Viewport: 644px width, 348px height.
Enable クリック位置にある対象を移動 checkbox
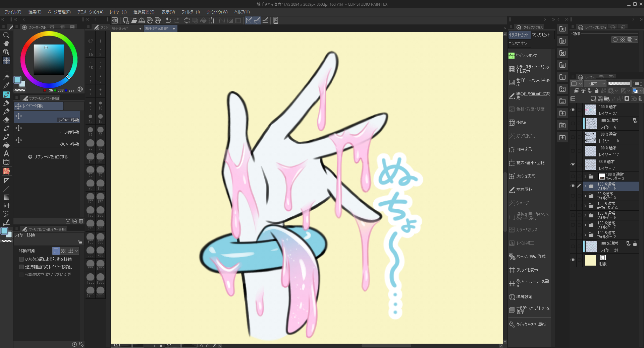click(21, 259)
